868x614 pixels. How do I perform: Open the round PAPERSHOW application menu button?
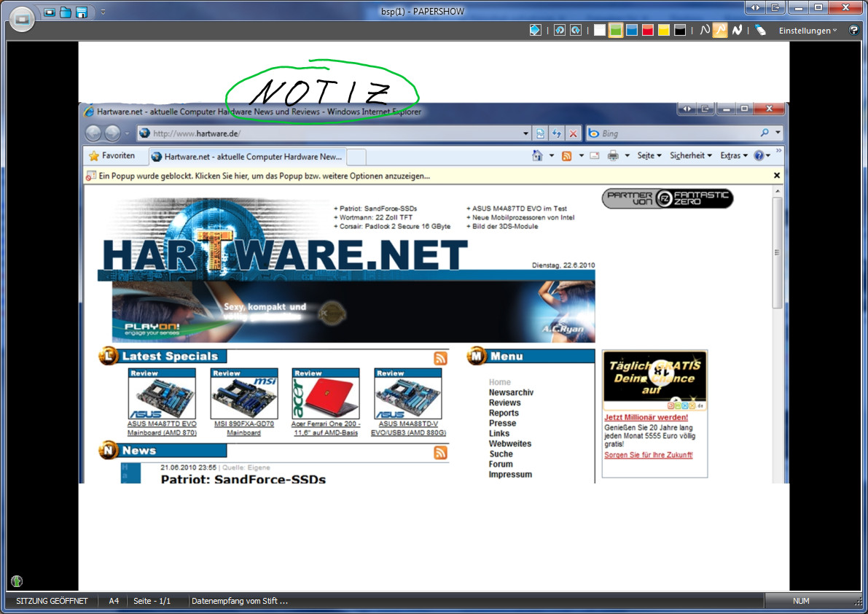pyautogui.click(x=22, y=20)
